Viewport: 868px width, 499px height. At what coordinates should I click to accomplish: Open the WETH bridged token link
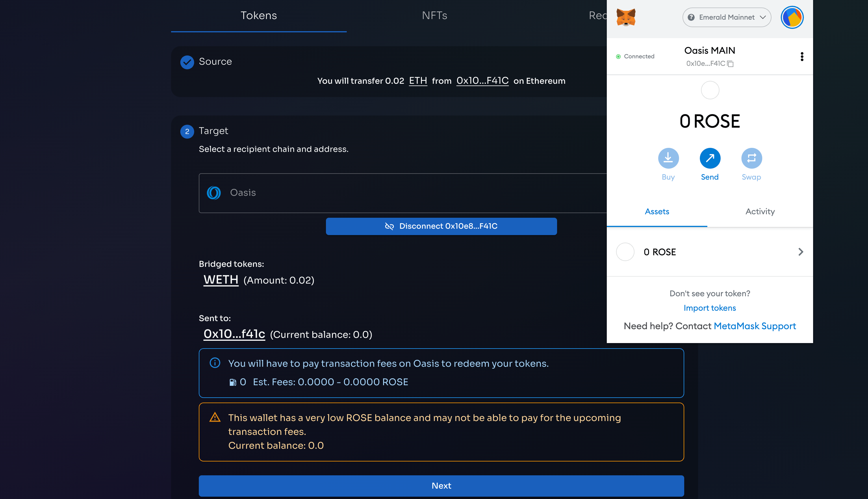click(x=221, y=280)
